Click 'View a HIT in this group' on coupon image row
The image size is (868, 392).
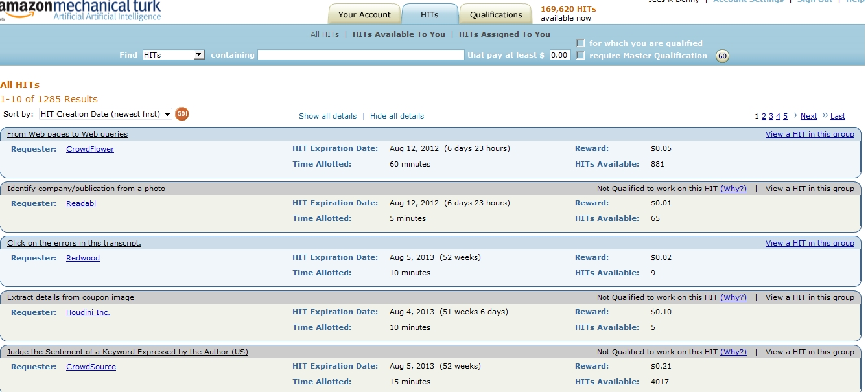click(810, 297)
